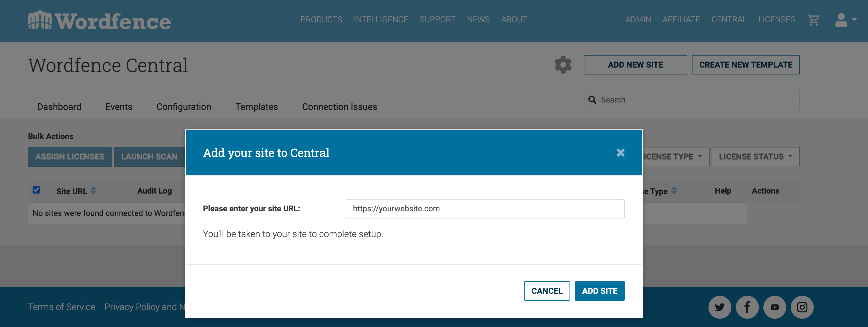Viewport: 868px width, 327px height.
Task: Open the settings gear icon
Action: 564,65
